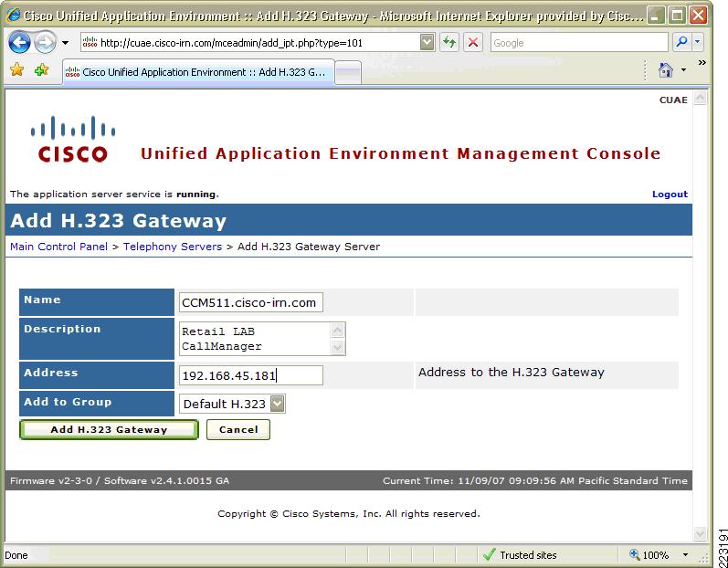728x568 pixels.
Task: Click the Done status bar text
Action: coord(16,555)
